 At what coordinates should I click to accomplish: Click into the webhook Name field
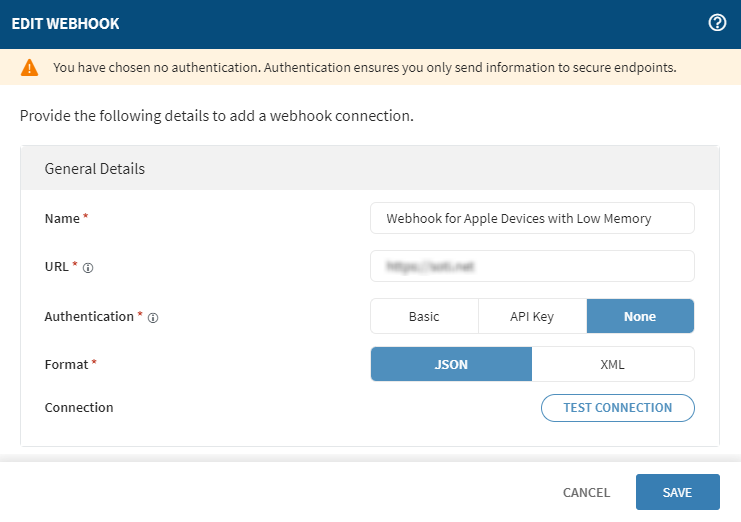point(532,218)
